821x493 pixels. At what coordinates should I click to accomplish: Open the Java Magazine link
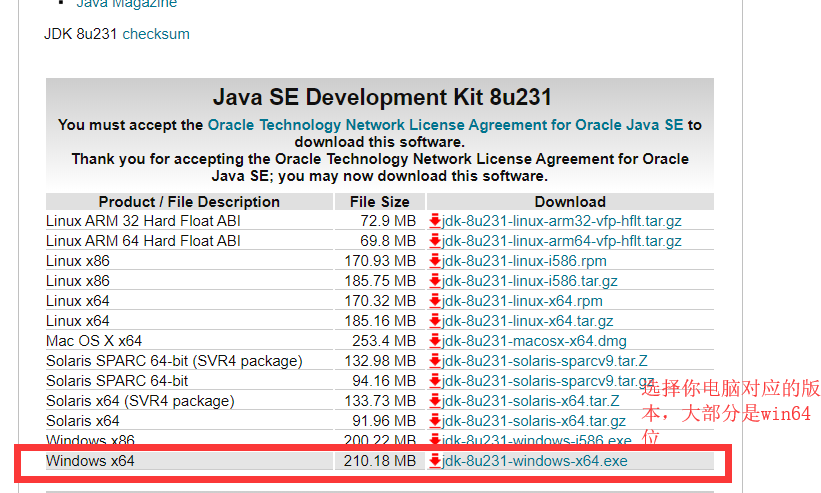126,4
